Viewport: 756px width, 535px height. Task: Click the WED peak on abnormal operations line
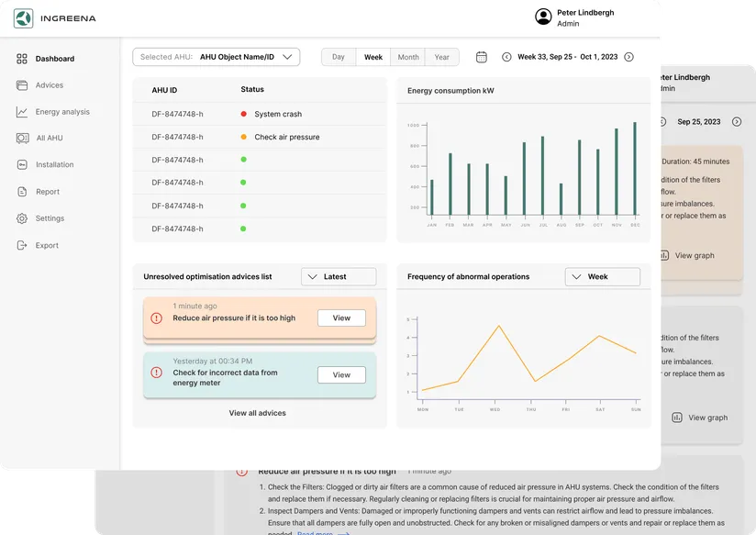(x=498, y=326)
